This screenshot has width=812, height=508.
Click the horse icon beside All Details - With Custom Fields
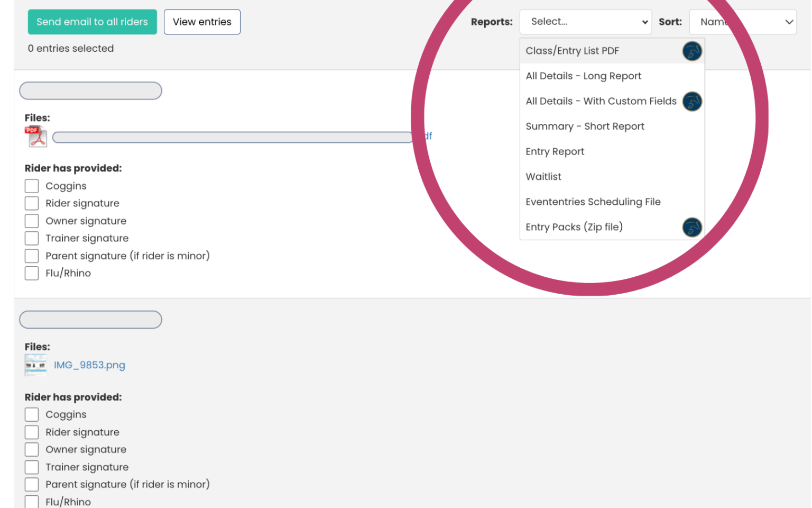click(693, 101)
